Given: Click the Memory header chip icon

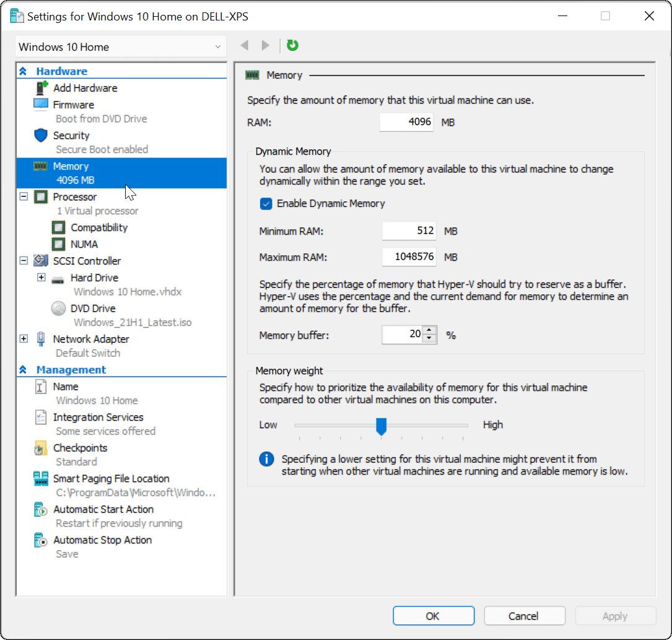Looking at the screenshot, I should (x=252, y=76).
